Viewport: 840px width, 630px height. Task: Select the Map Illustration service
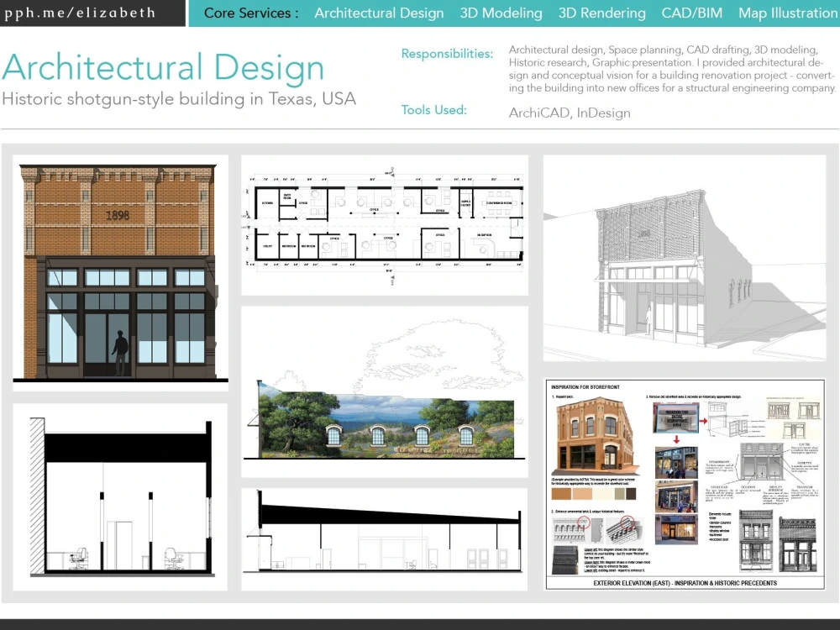pos(788,13)
